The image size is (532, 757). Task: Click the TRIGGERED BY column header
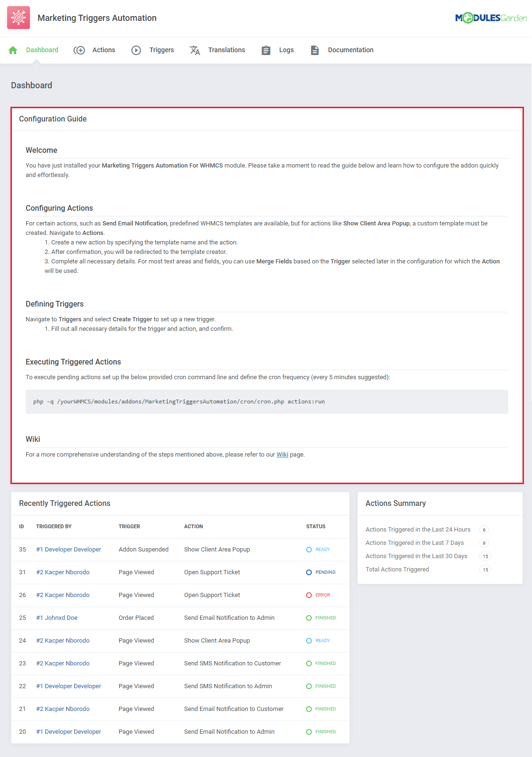coord(54,526)
